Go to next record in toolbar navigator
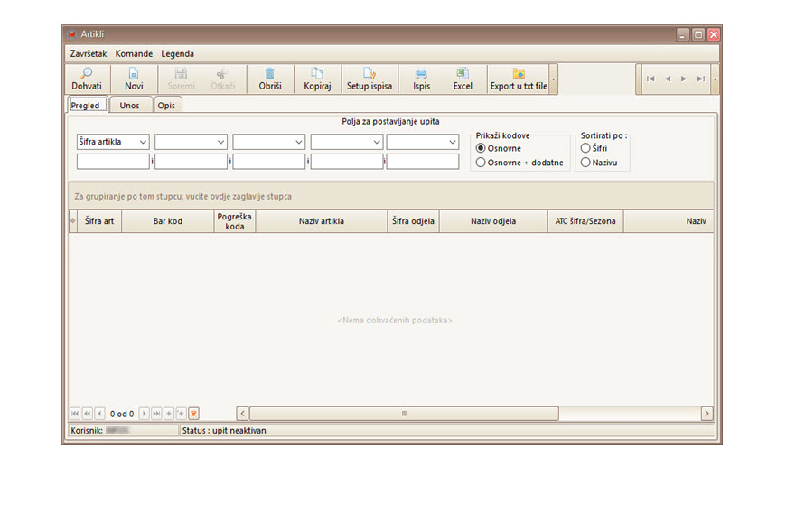Viewport: 786px width, 532px height. coord(684,79)
